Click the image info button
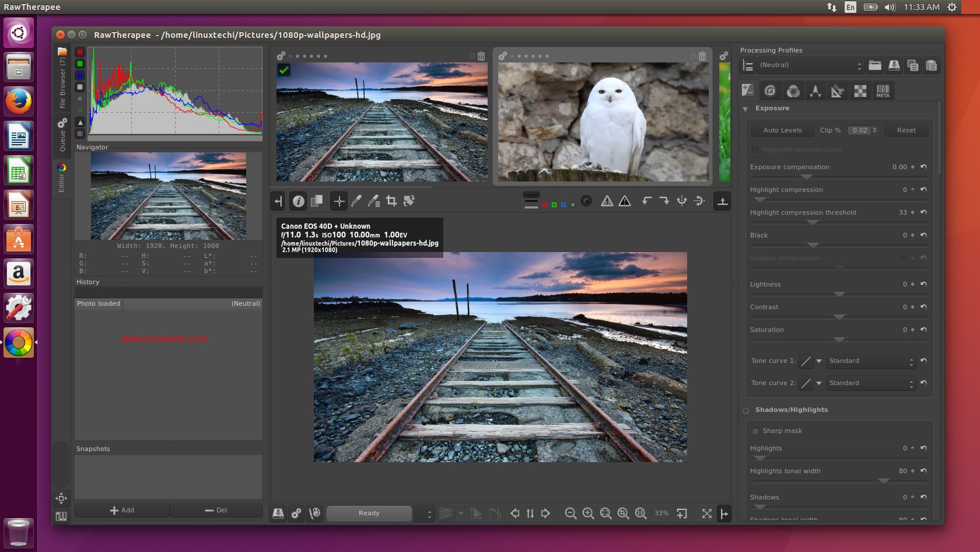Screen dimensions: 980x552 point(299,201)
